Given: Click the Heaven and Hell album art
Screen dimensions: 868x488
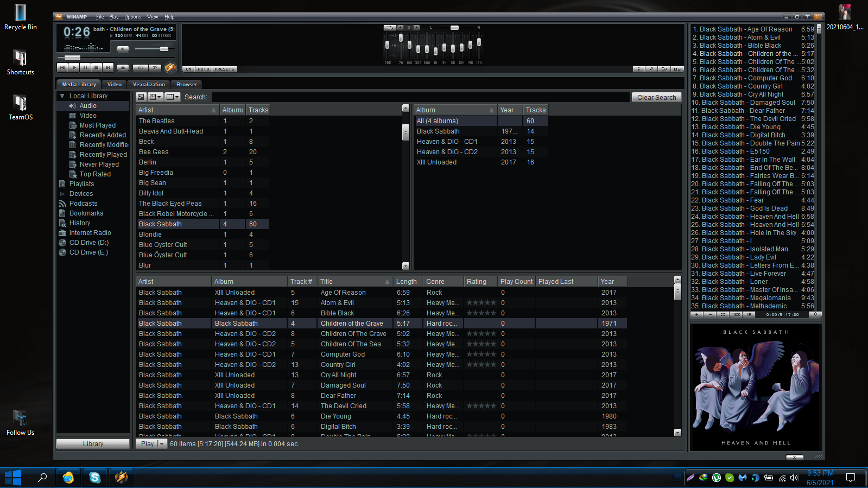Looking at the screenshot, I should point(756,387).
